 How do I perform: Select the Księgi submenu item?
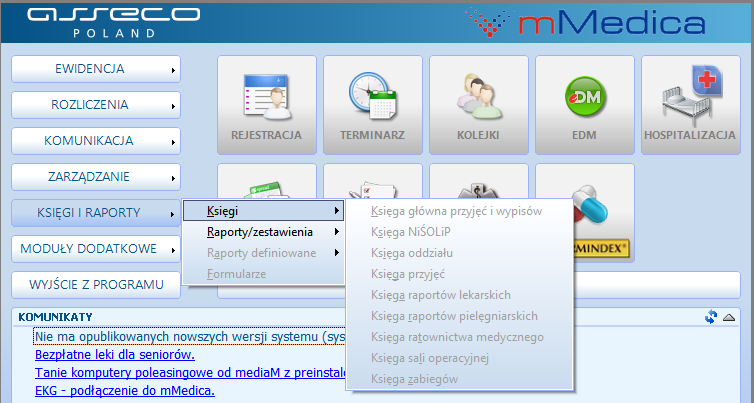coord(263,211)
